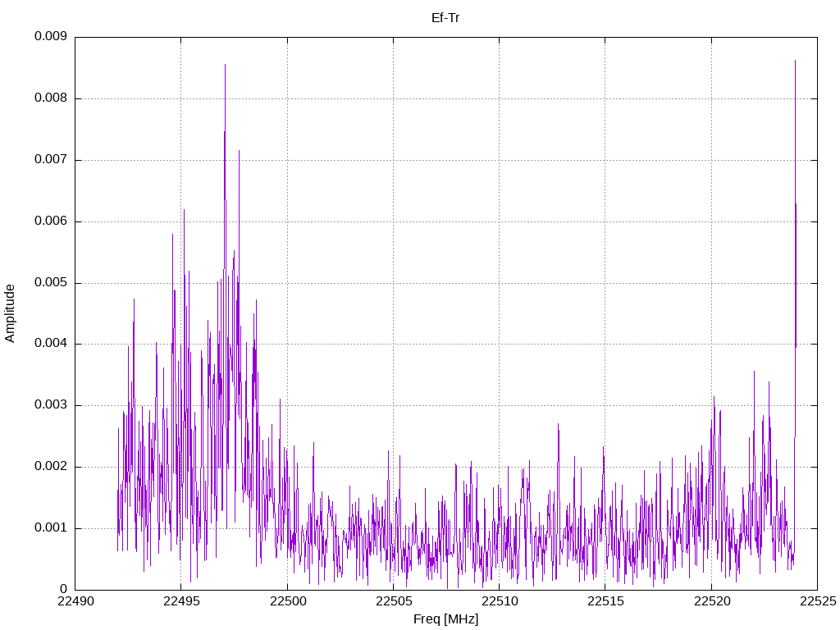Click the 0.009 y-axis tick label
Screen dimensions: 840x630
51,36
